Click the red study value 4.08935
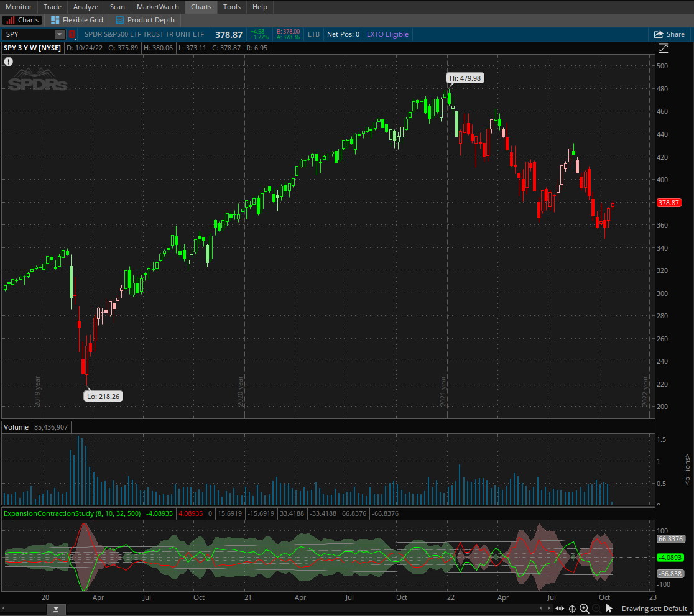Viewport: 694px width, 616px height. (190, 513)
